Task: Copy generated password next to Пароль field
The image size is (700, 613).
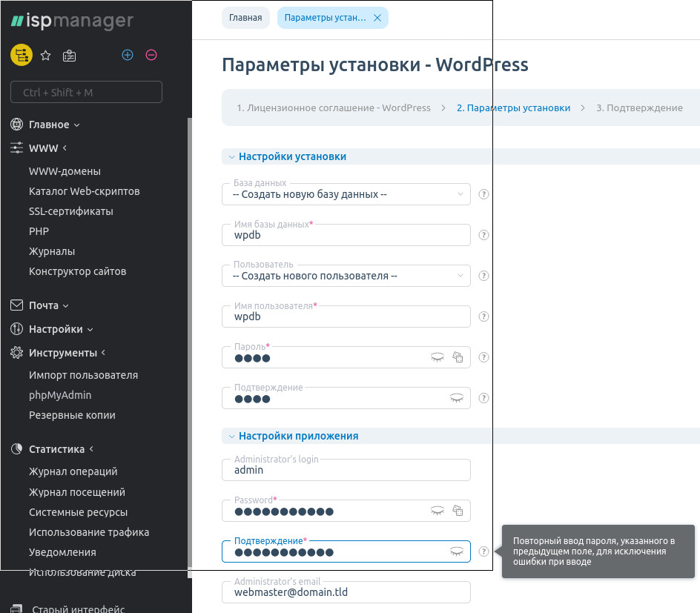Action: coord(458,357)
